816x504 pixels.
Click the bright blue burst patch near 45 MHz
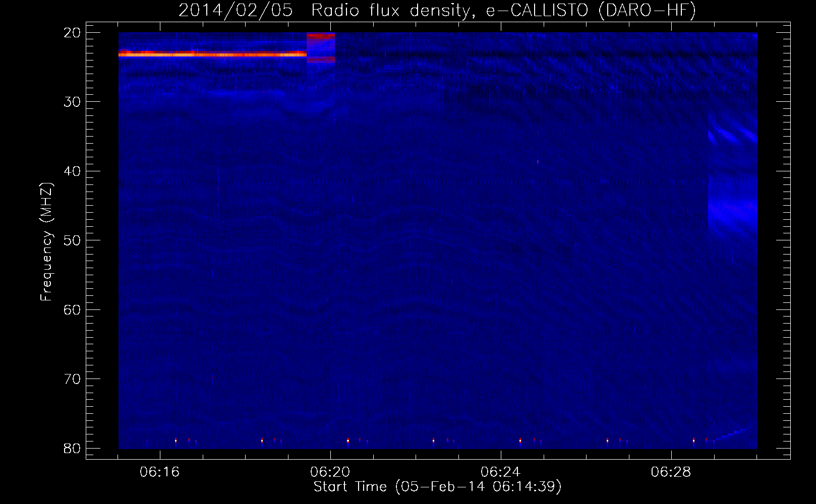[x=733, y=212]
